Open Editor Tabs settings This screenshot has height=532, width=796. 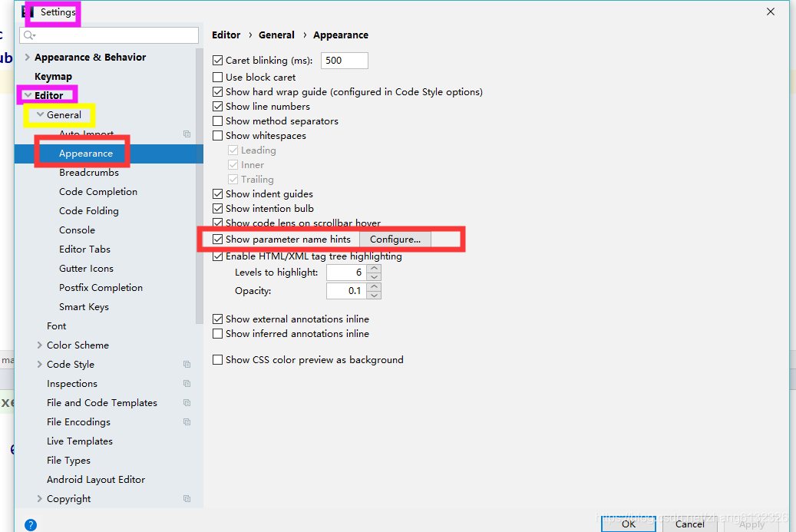tap(84, 249)
